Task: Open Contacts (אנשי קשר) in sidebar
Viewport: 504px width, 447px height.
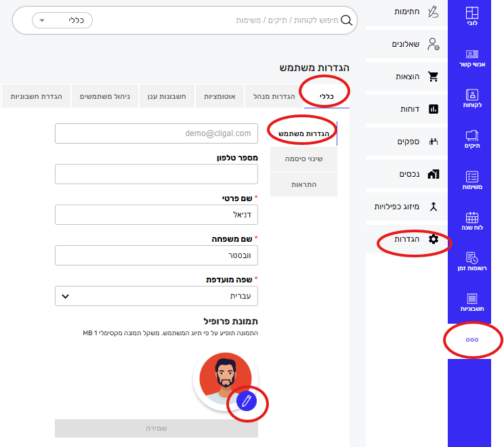Action: (x=471, y=60)
